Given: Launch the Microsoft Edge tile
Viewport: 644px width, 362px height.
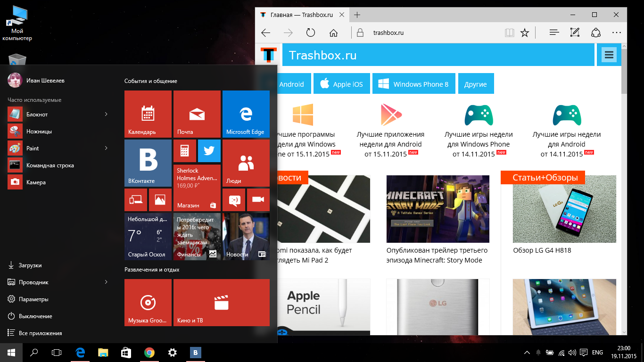Looking at the screenshot, I should 246,114.
